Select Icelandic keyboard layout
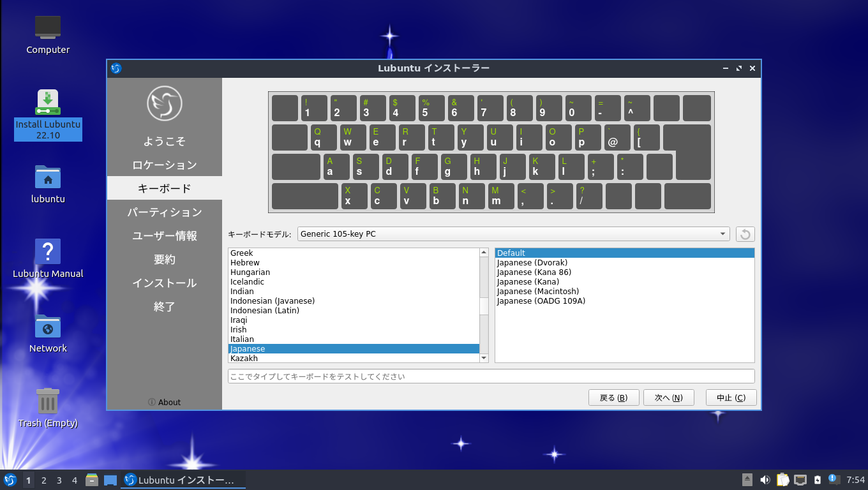Screen dimensions: 868x490 click(x=354, y=282)
